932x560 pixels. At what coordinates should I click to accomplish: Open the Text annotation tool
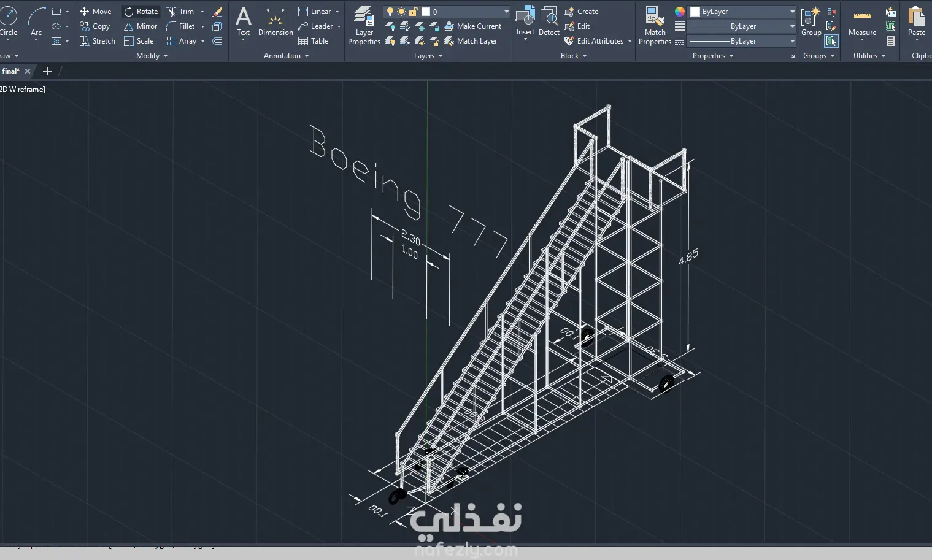point(244,22)
